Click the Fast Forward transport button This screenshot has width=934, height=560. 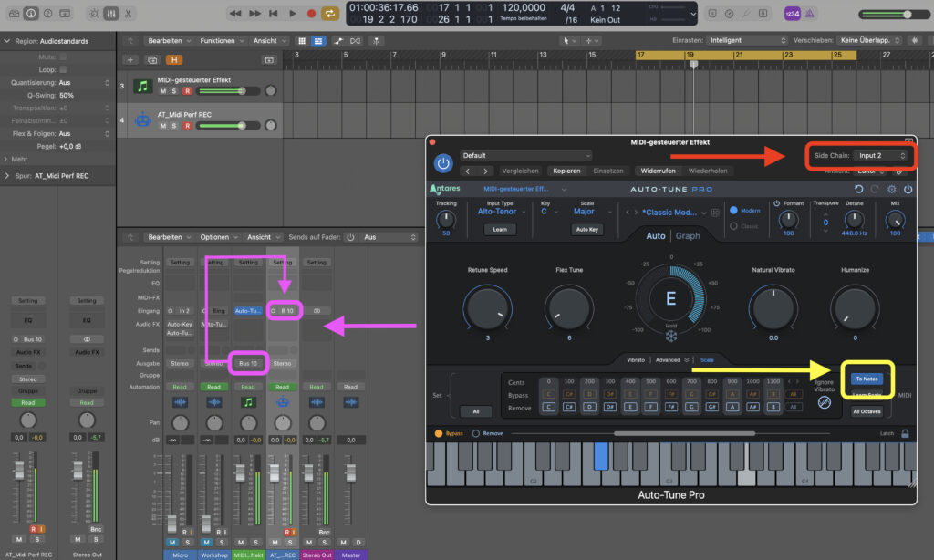tap(255, 13)
